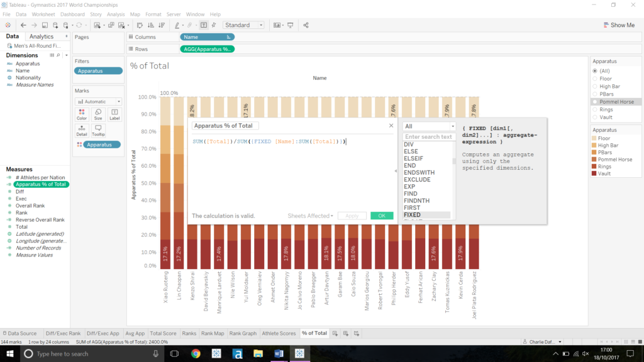Click the Pommel Horse legend color swatch
The height and width of the screenshot is (362, 644).
click(x=594, y=159)
